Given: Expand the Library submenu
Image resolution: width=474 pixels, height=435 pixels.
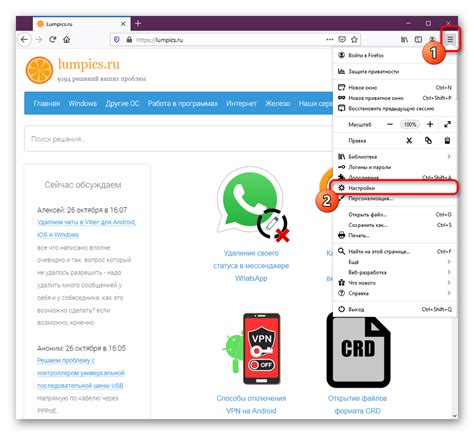Looking at the screenshot, I should click(x=395, y=157).
